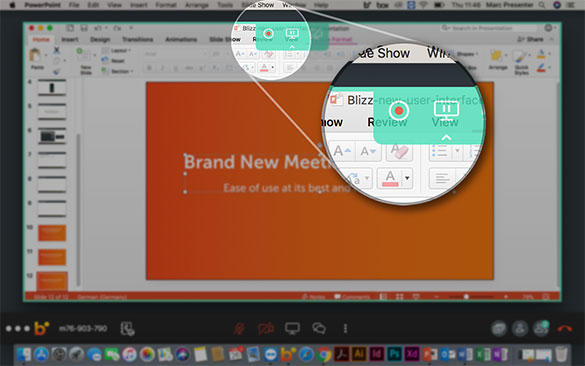Click the Search in Presentation field
585x366 pixels.
489,28
